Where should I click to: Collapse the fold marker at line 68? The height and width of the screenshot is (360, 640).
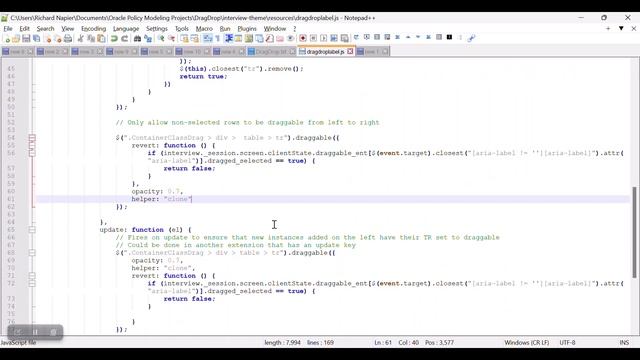click(x=32, y=253)
